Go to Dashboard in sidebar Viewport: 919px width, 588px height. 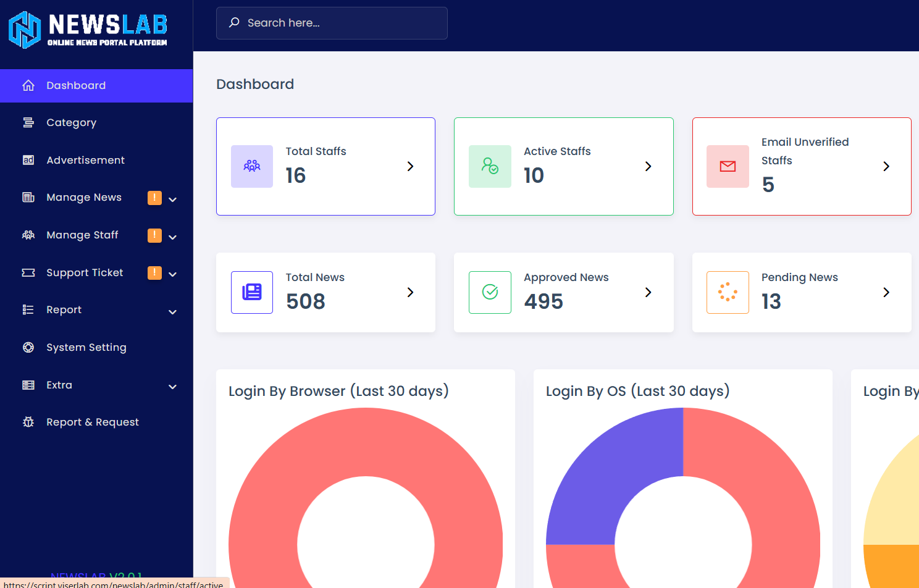point(96,86)
